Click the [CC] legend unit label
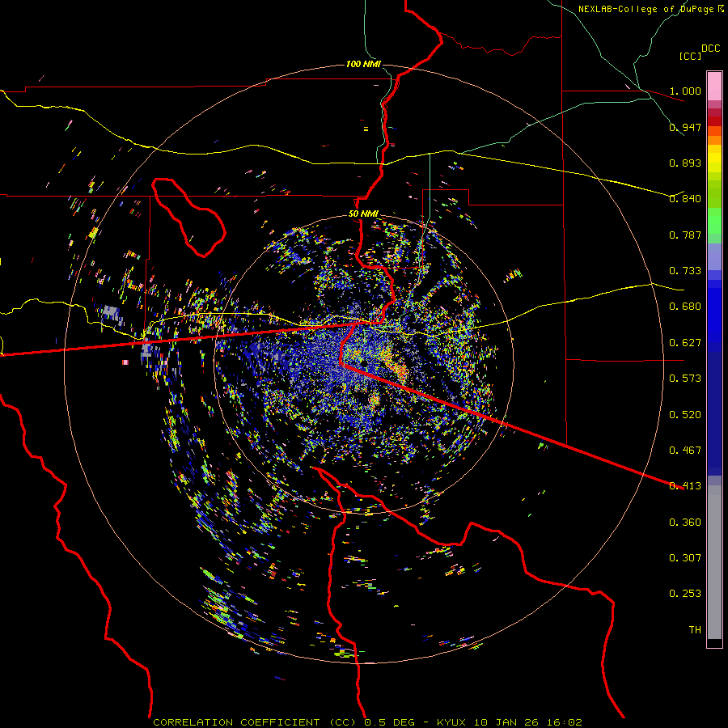The image size is (728, 728). coord(690,56)
